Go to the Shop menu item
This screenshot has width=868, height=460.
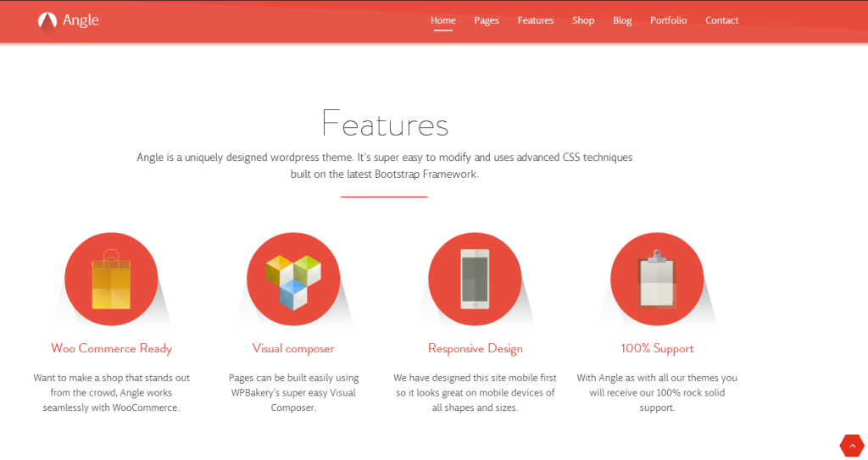[x=583, y=20]
